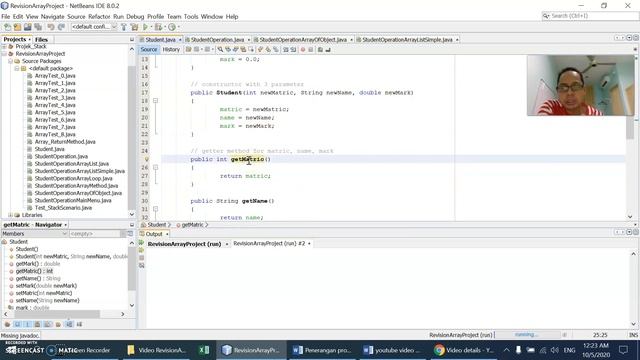The width and height of the screenshot is (640, 360).
Task: Open Penerangan Word document from taskbar
Action: point(322,350)
